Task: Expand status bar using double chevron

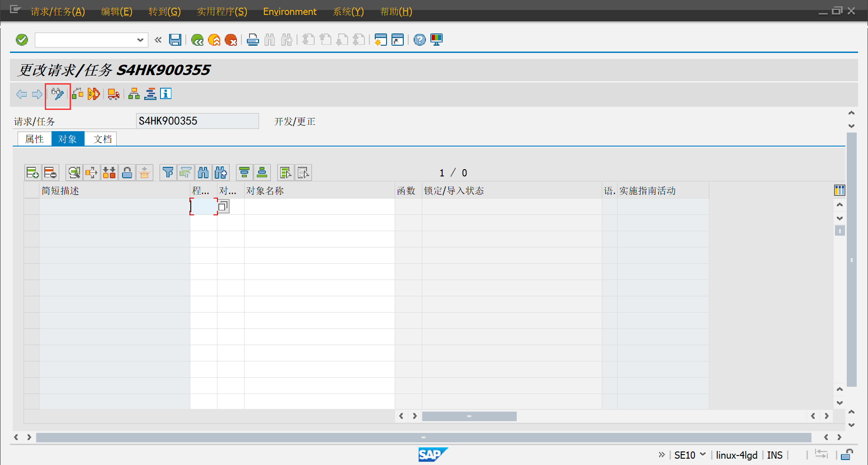Action: (662, 455)
